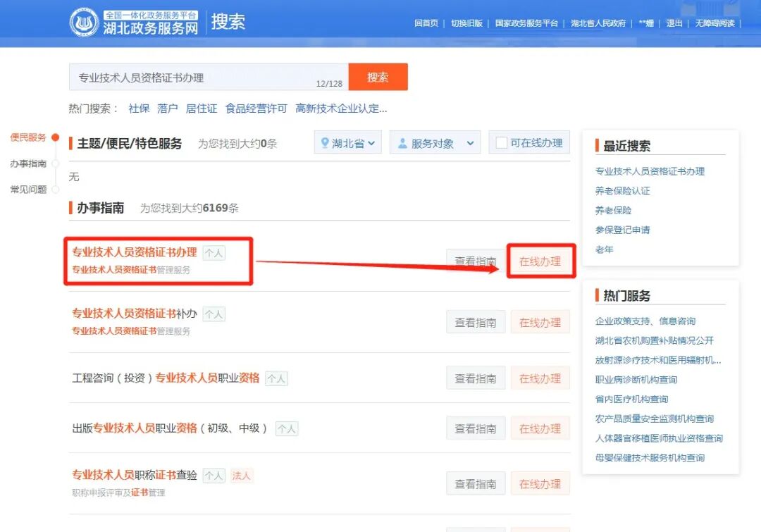
Task: Click the orange 搜索 button
Action: (378, 77)
